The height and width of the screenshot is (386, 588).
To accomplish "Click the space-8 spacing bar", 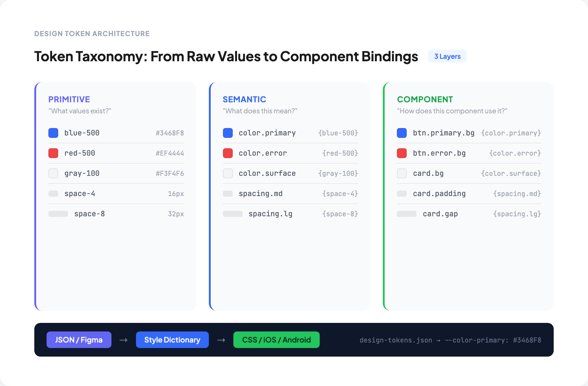I will pyautogui.click(x=58, y=214).
